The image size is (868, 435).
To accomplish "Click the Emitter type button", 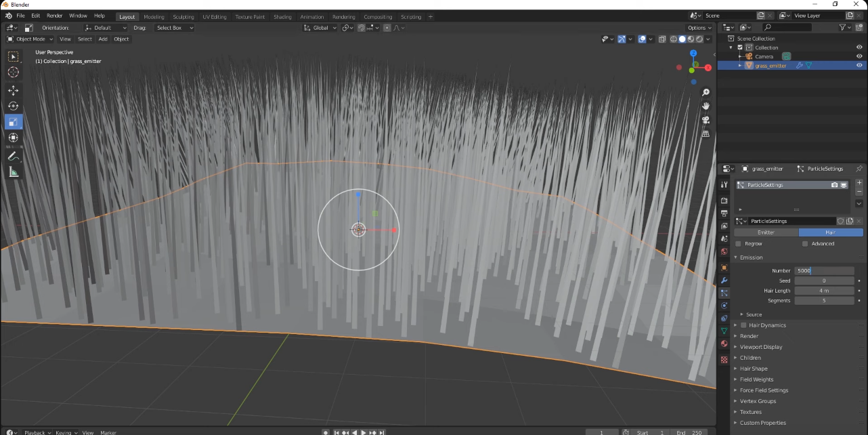I will [766, 232].
